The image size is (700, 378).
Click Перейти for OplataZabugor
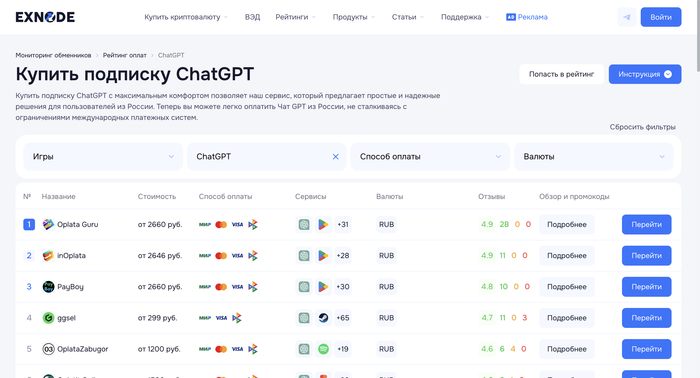point(646,349)
